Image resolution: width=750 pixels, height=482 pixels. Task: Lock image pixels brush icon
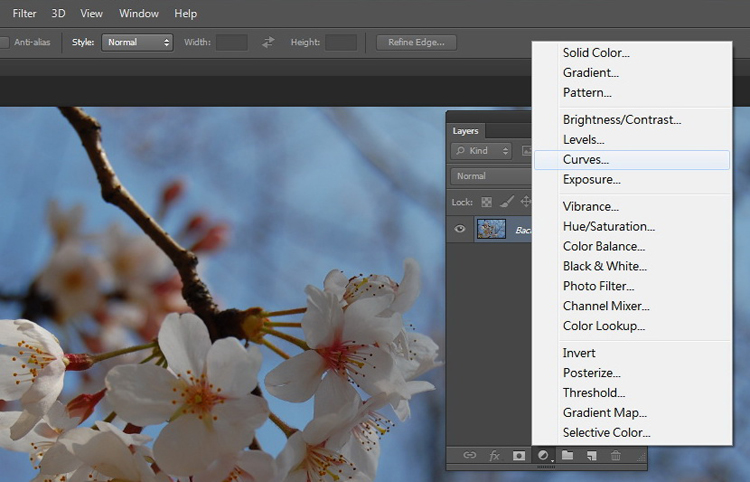coord(507,202)
